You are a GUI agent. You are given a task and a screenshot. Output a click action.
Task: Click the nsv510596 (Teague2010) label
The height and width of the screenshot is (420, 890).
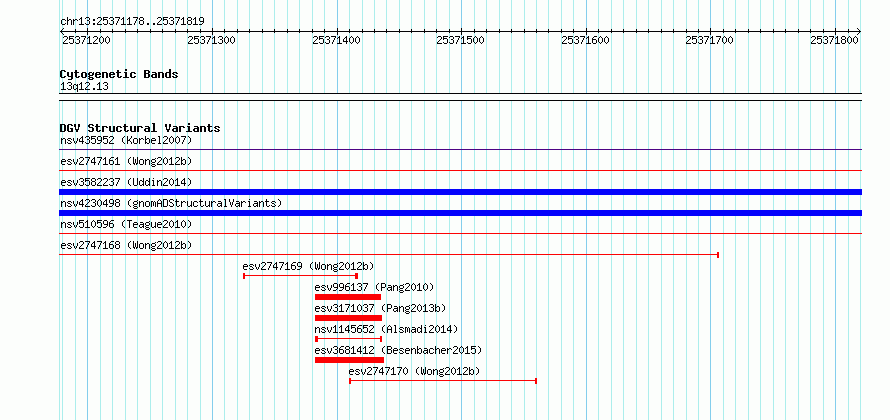[126, 224]
